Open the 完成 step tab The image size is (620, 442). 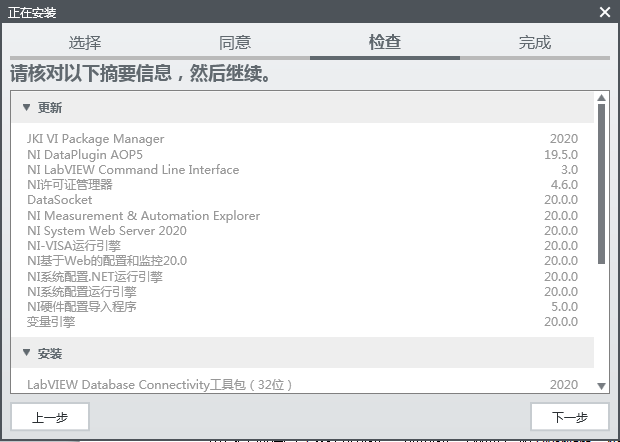pos(535,43)
